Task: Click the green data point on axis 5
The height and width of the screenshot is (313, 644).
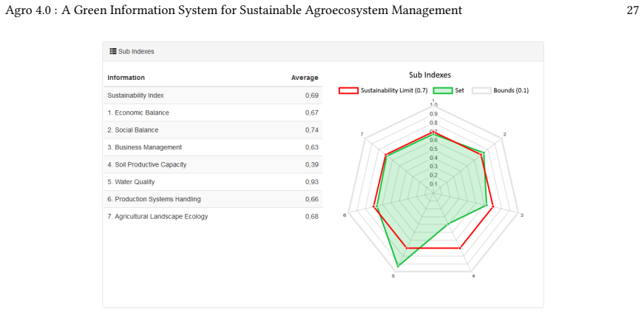Action: (x=397, y=266)
